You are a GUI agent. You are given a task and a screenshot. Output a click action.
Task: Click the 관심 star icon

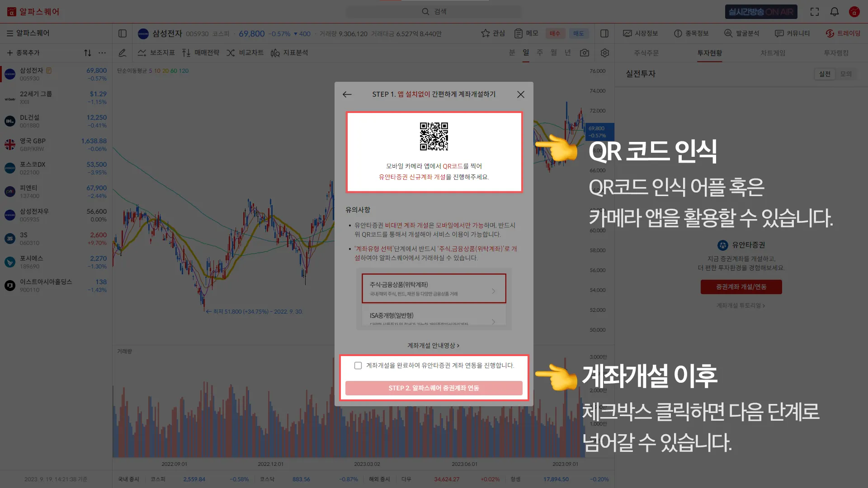pos(486,33)
